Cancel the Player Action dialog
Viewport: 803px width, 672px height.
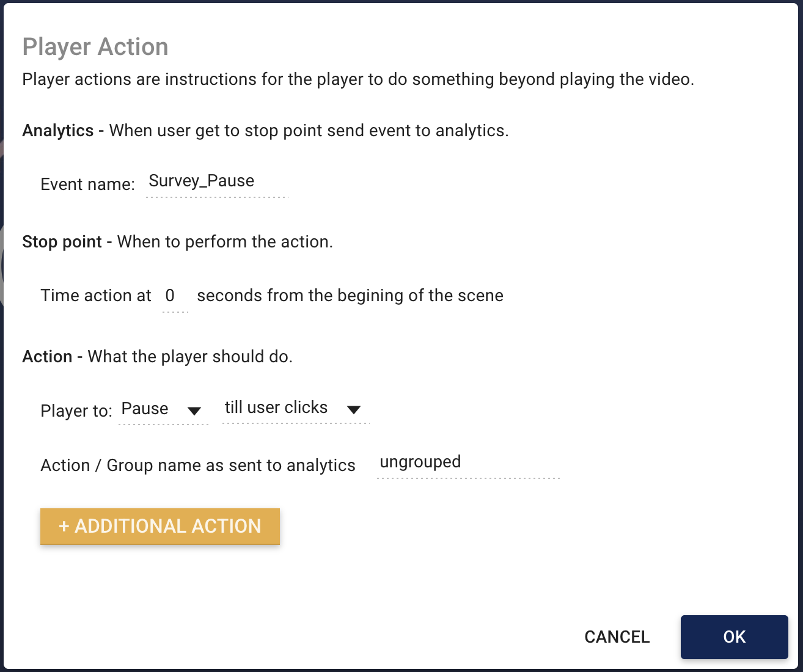[617, 637]
